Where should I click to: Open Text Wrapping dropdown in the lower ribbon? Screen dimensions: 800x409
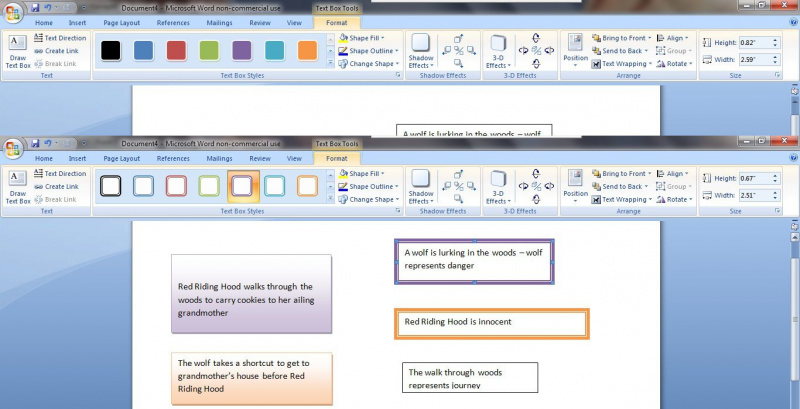click(622, 199)
